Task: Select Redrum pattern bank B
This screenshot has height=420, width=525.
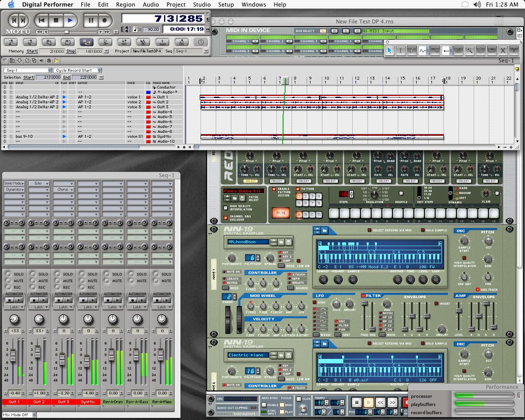Action: 306,215
